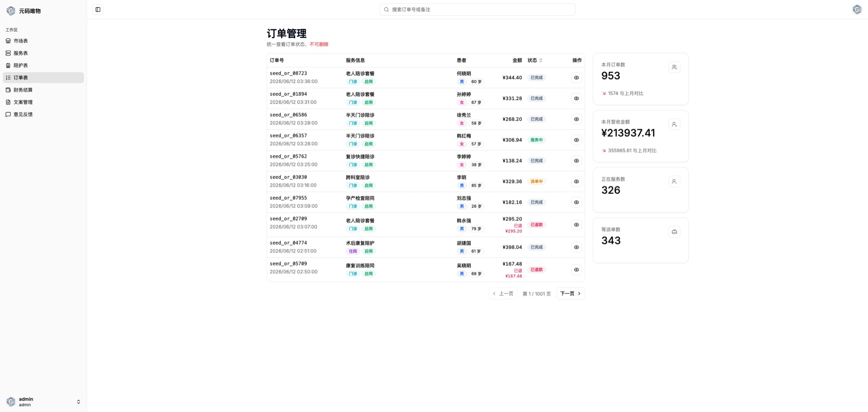The height and width of the screenshot is (412, 868).
Task: Click the users icon on 本月订单数 card
Action: pos(674,67)
